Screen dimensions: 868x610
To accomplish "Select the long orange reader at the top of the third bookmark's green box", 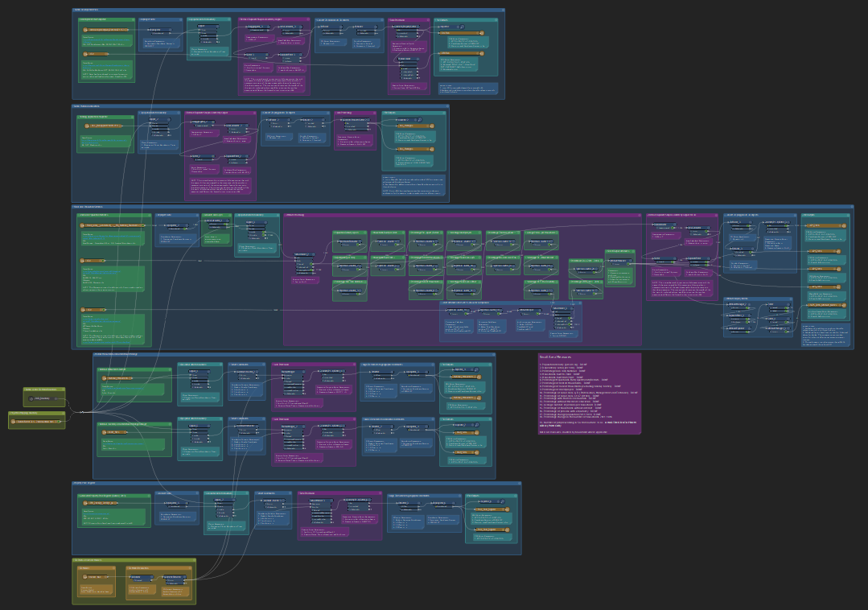I will pyautogui.click(x=113, y=225).
